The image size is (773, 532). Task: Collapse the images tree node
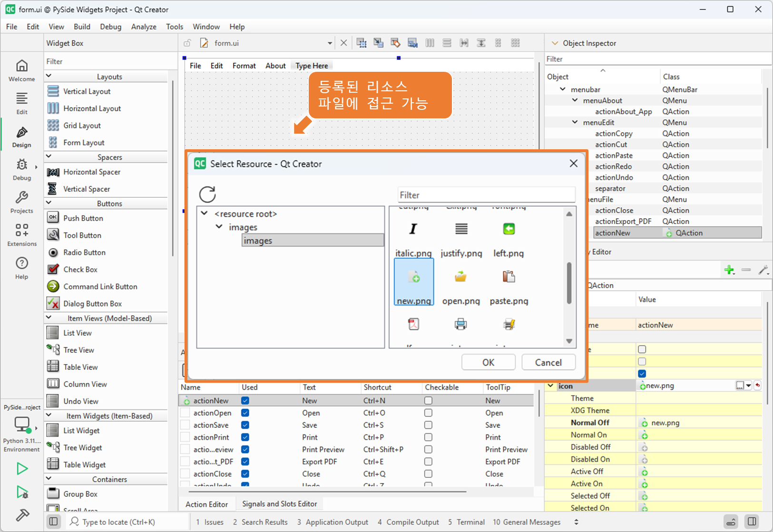coord(219,227)
